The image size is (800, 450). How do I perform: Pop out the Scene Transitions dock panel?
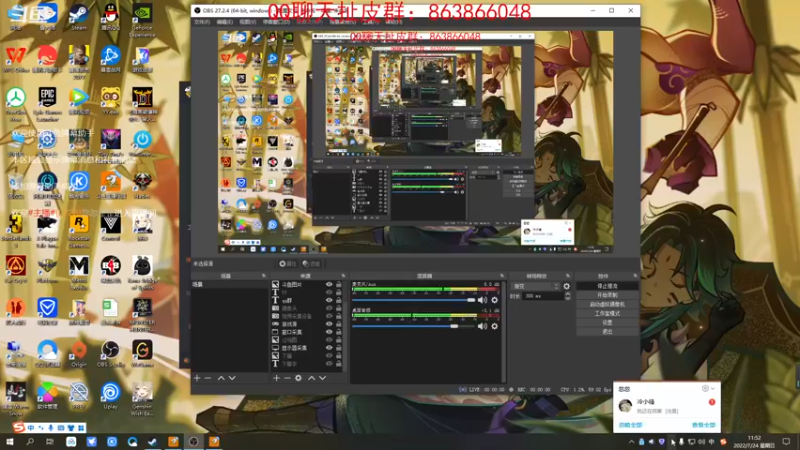pos(567,276)
